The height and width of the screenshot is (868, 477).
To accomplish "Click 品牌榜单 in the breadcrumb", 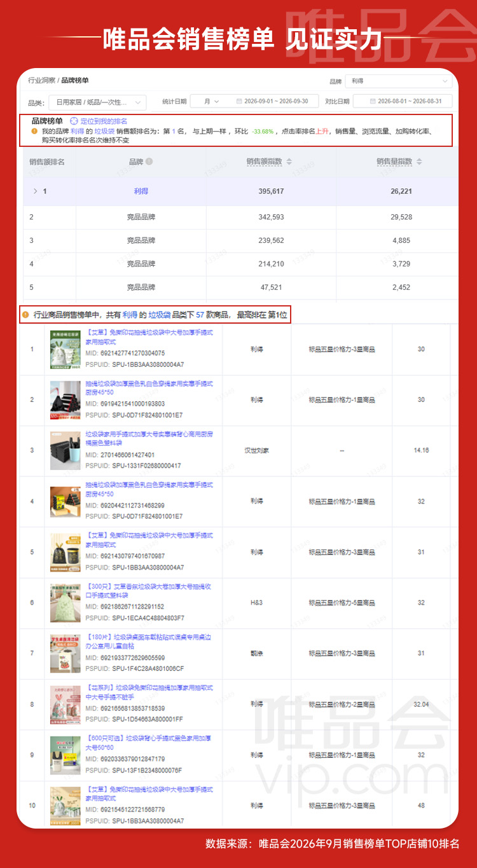I will click(x=75, y=81).
